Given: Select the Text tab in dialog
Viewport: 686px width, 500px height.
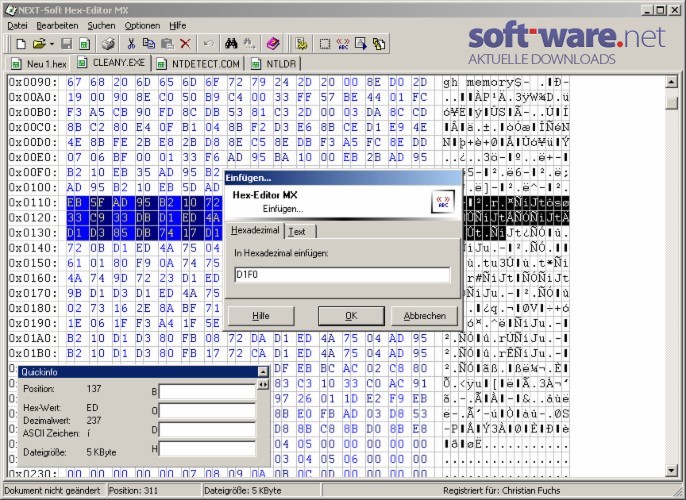Looking at the screenshot, I should 299,231.
